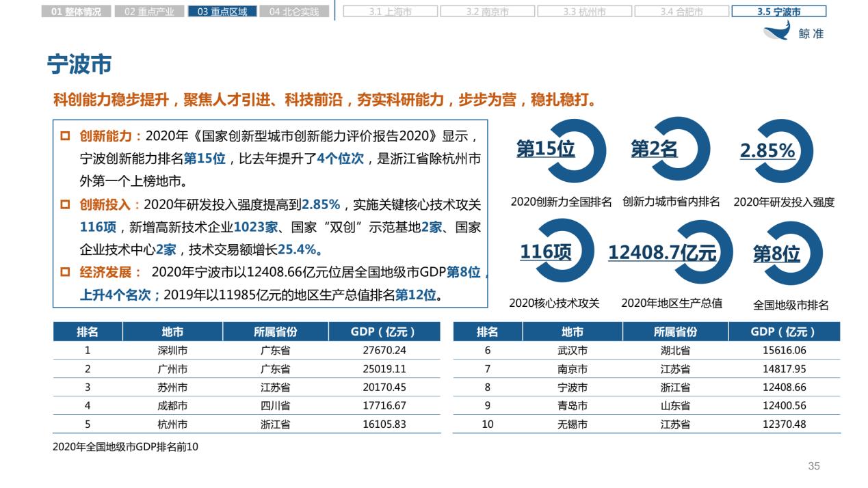
Task: Go to the 3.4 合肥市 subsection tab
Action: point(681,12)
